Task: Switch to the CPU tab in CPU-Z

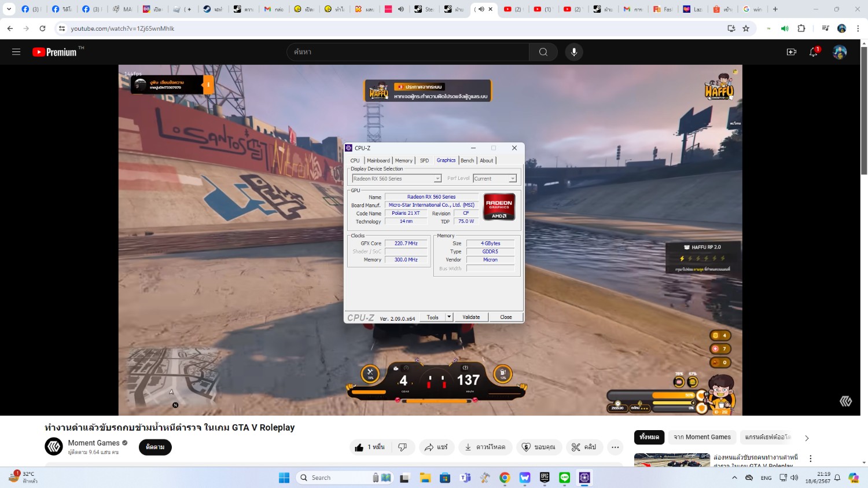Action: [355, 160]
